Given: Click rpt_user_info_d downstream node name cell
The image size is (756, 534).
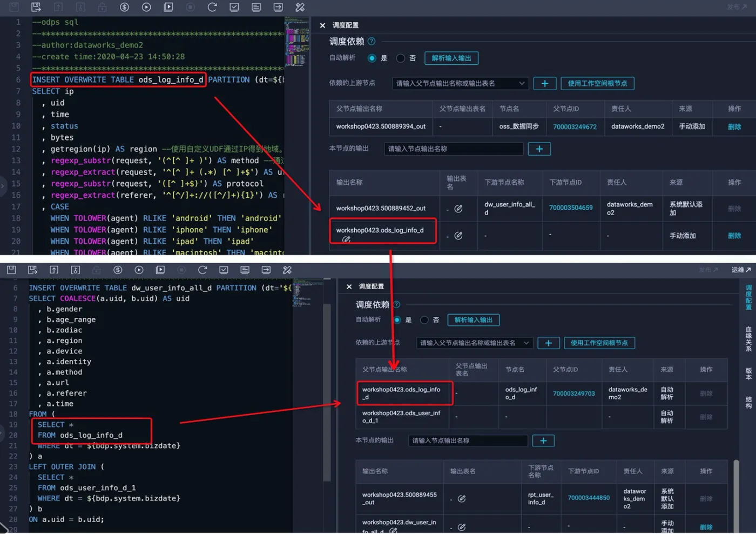Looking at the screenshot, I should (541, 498).
